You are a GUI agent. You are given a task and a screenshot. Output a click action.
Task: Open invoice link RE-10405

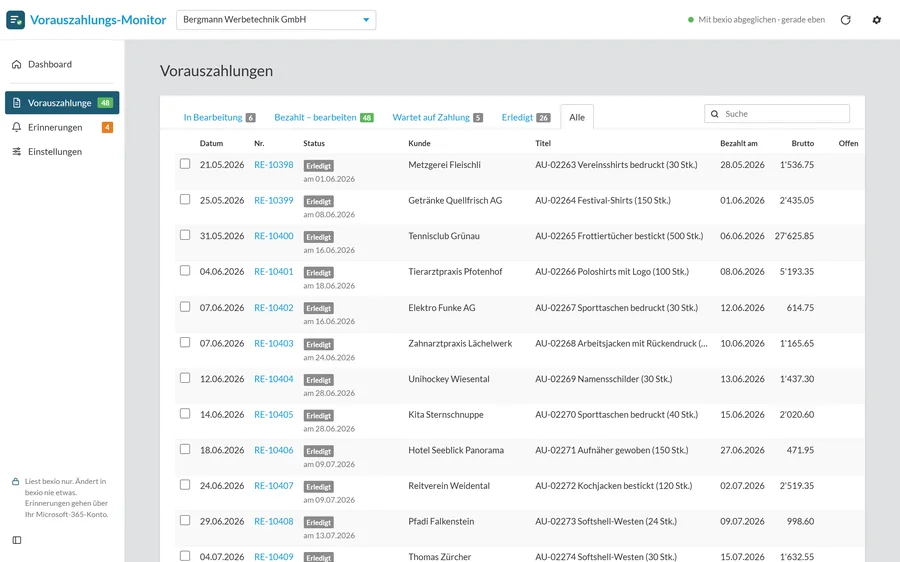point(274,414)
